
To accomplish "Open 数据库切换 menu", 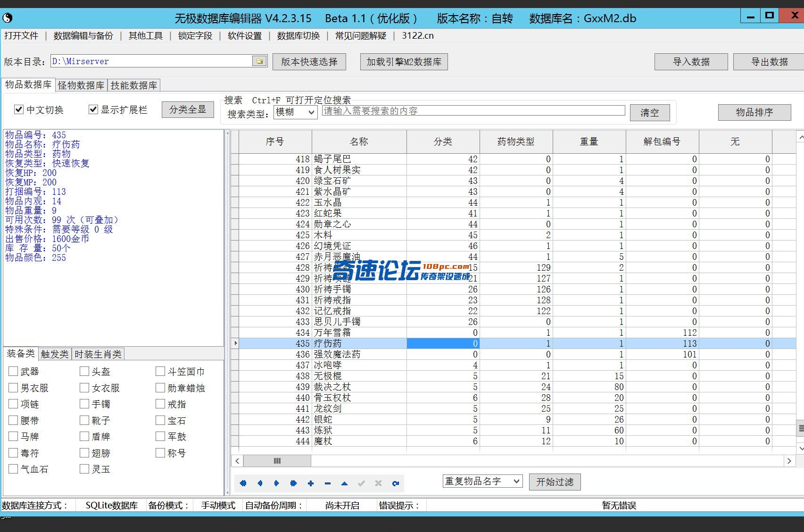I will tap(298, 36).
